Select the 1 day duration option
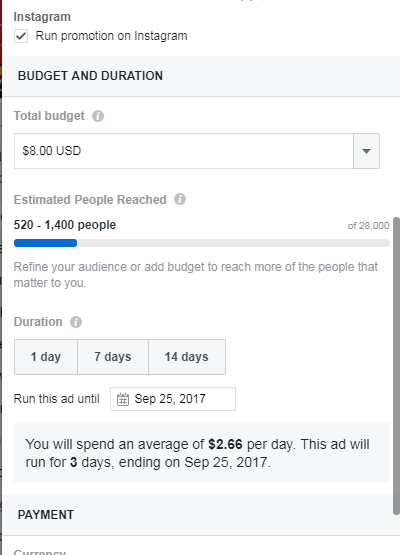Image resolution: width=400 pixels, height=555 pixels. pos(46,357)
